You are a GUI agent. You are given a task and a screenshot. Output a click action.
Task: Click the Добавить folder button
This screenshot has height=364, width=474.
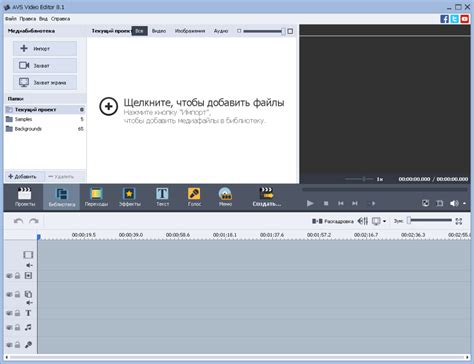22,176
